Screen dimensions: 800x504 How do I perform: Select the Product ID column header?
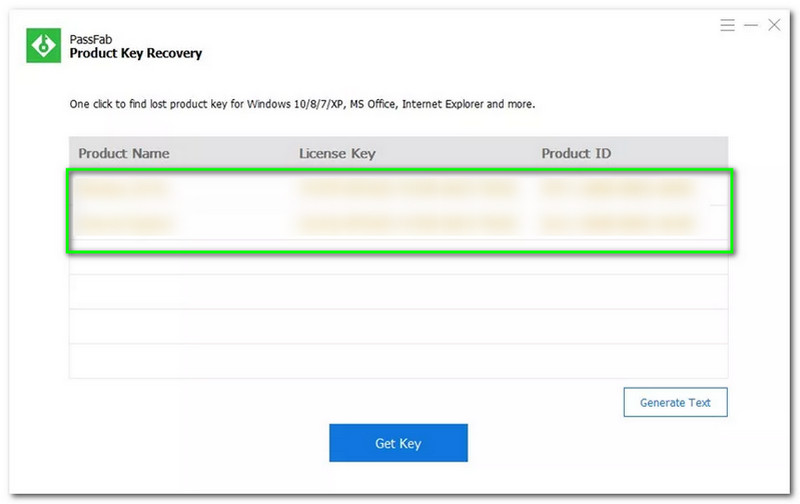576,153
